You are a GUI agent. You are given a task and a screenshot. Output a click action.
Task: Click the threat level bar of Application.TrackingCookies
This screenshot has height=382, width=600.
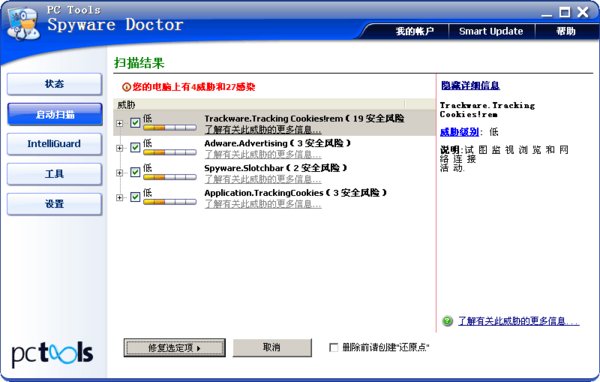click(170, 202)
